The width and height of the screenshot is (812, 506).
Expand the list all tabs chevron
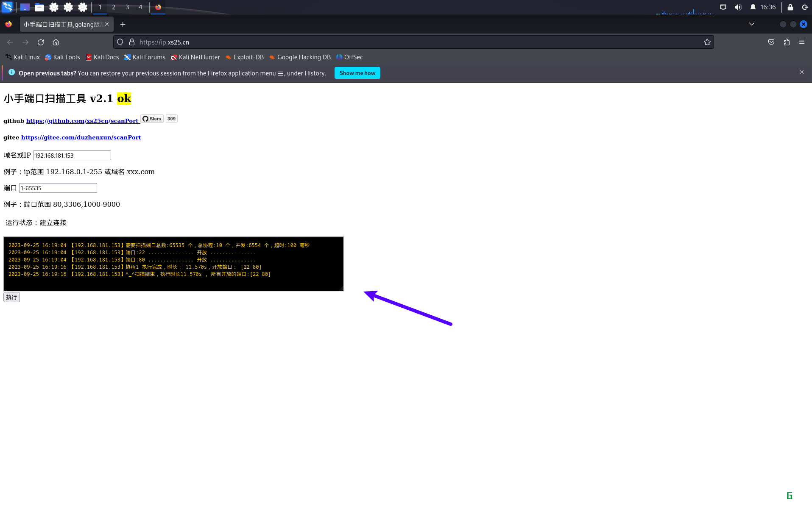pos(752,24)
